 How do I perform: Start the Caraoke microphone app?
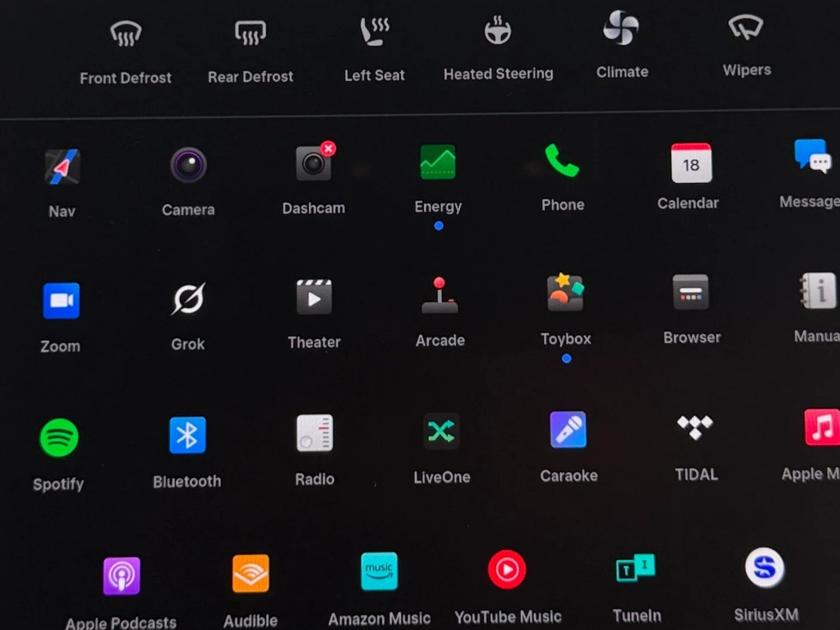point(568,429)
